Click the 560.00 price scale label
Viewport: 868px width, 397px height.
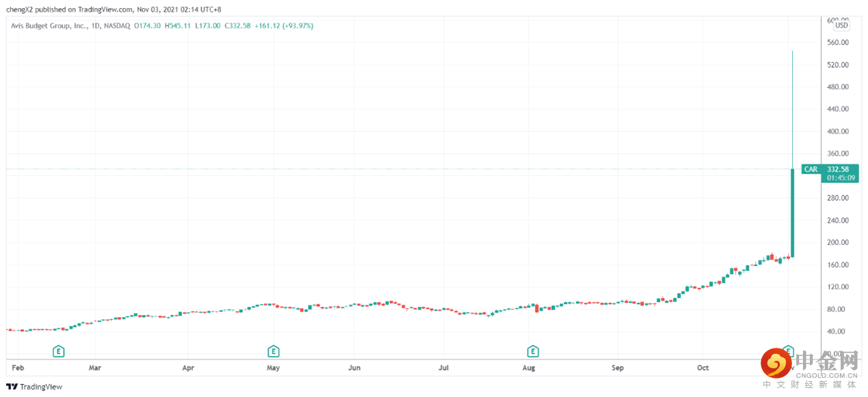837,42
